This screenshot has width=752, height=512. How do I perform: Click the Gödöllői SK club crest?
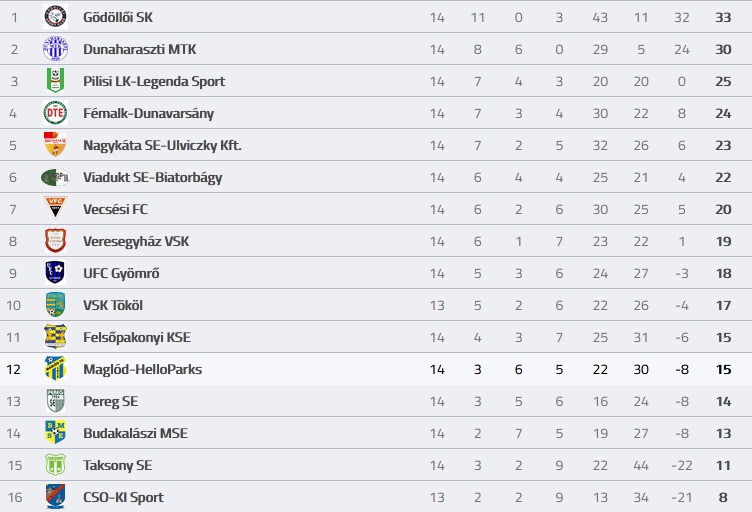click(55, 17)
